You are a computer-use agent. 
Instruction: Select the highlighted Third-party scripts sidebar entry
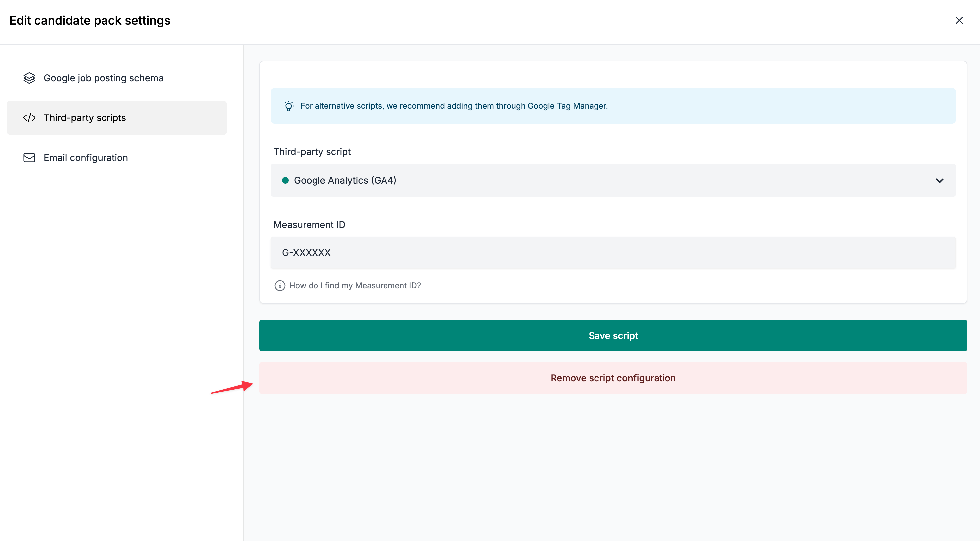(85, 117)
